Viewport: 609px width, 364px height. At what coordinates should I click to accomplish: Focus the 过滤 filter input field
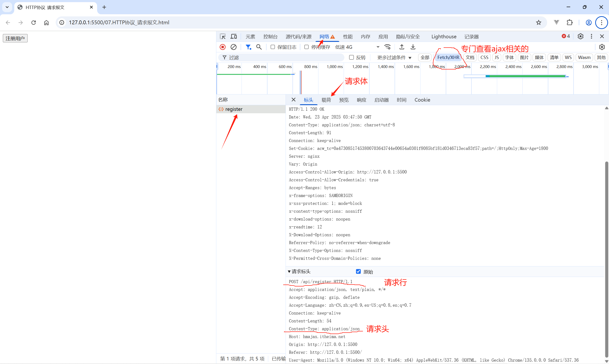tap(281, 57)
